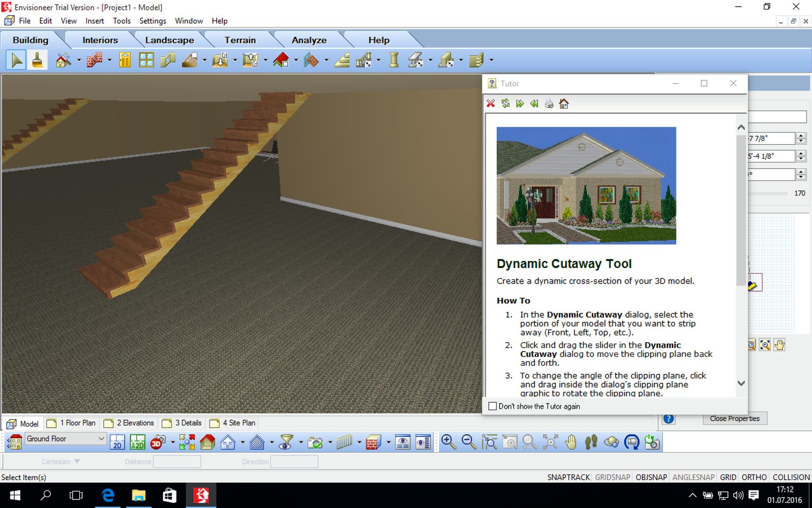812x508 pixels.
Task: Click the Zoom to Fit icon
Action: tap(550, 442)
